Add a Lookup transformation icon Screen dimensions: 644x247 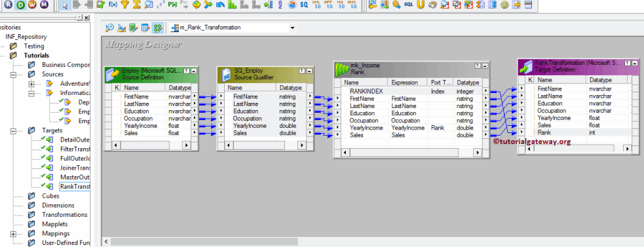click(x=149, y=5)
